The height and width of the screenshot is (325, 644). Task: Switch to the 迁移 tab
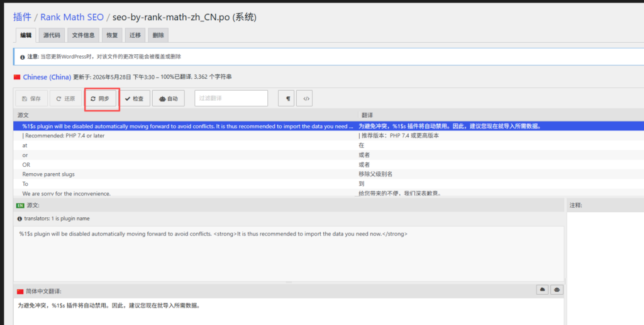pos(135,35)
